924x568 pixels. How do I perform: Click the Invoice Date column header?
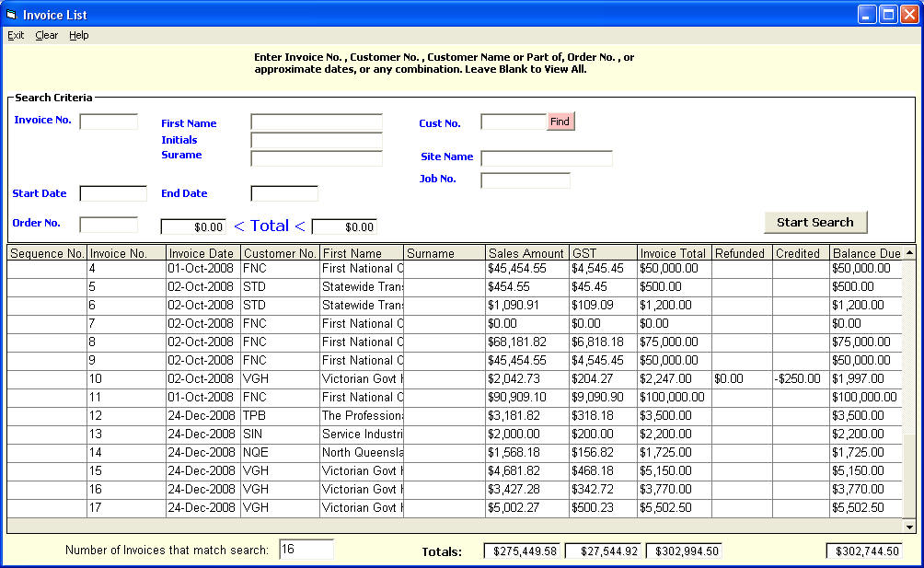click(x=203, y=253)
